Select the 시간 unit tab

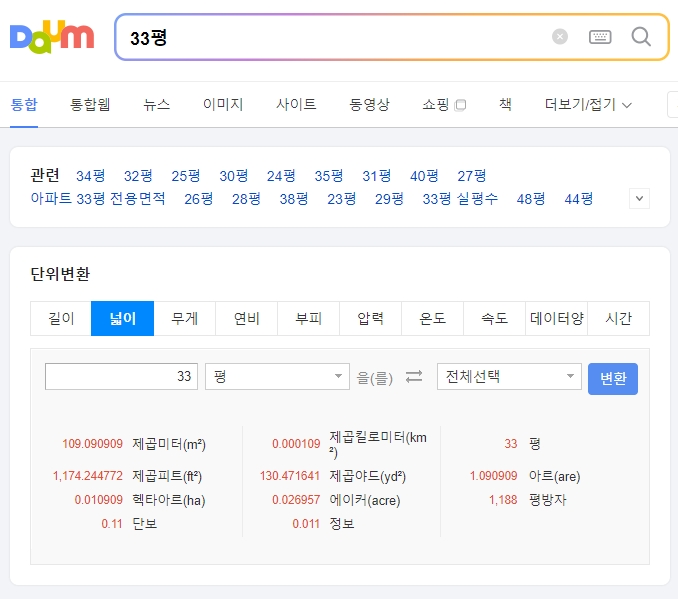618,318
